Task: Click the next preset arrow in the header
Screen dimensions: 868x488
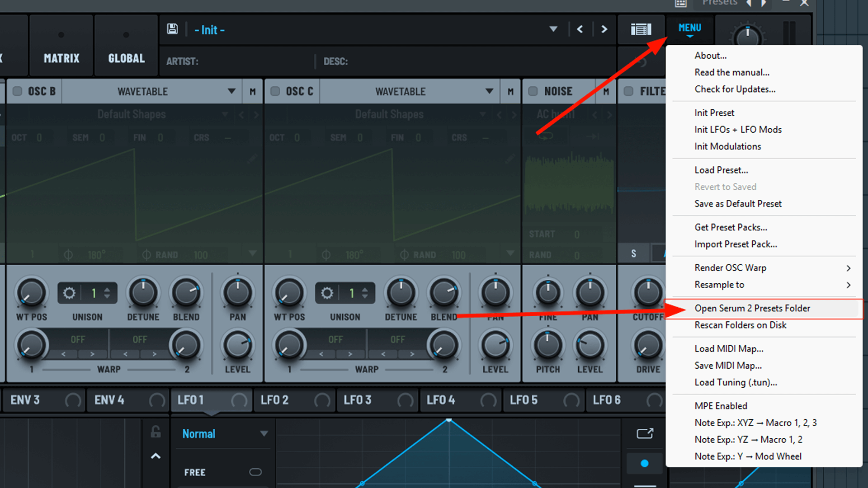Action: pos(604,28)
